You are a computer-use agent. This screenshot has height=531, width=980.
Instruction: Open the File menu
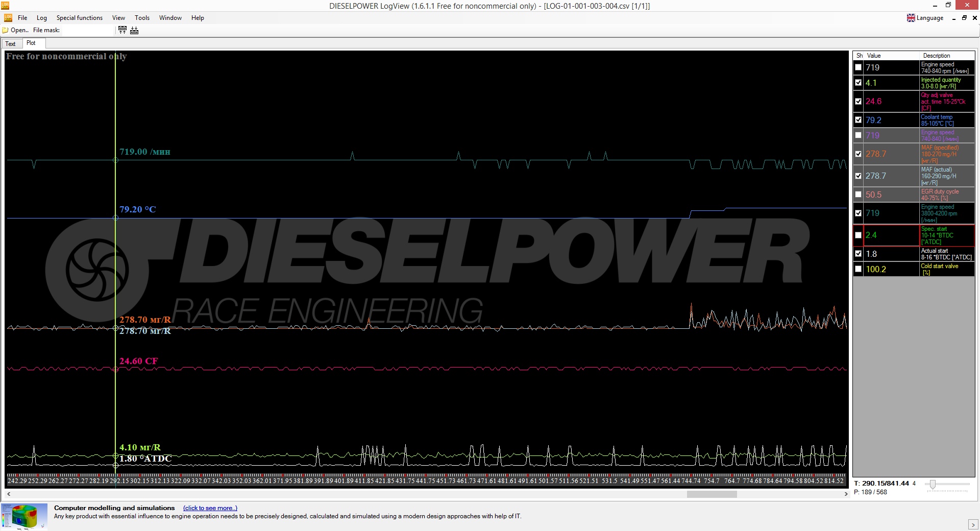coord(22,18)
